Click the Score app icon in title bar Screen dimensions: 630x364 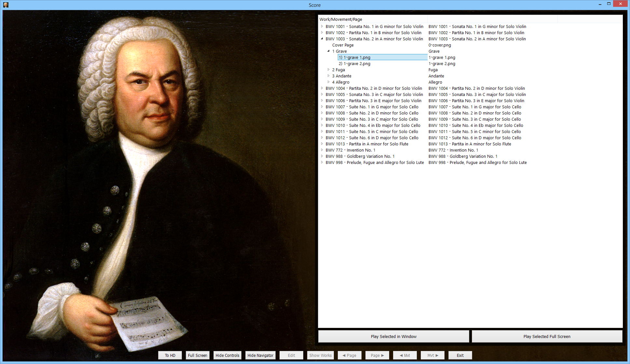click(x=6, y=5)
